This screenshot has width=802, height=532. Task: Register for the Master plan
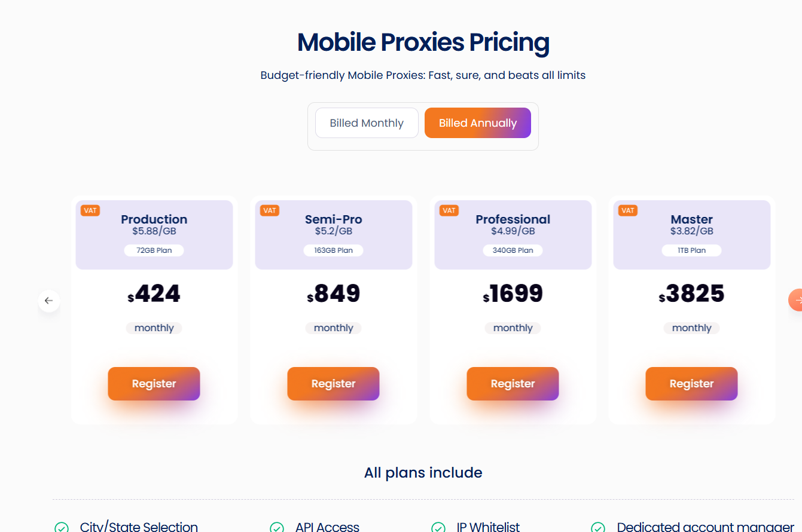coord(691,384)
